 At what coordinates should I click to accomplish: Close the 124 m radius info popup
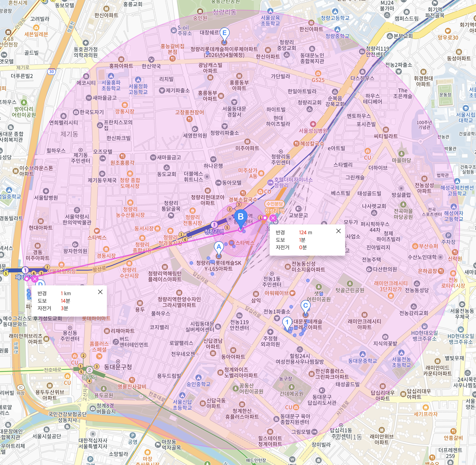[338, 231]
